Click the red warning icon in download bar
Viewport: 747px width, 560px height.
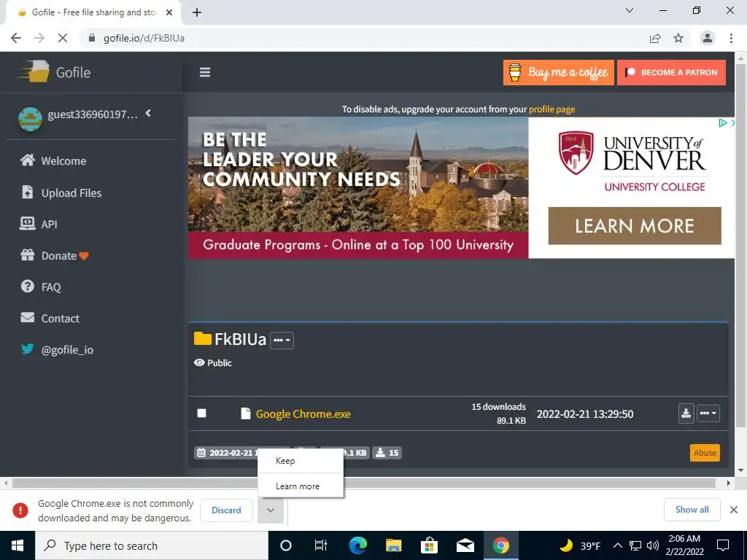(20, 510)
